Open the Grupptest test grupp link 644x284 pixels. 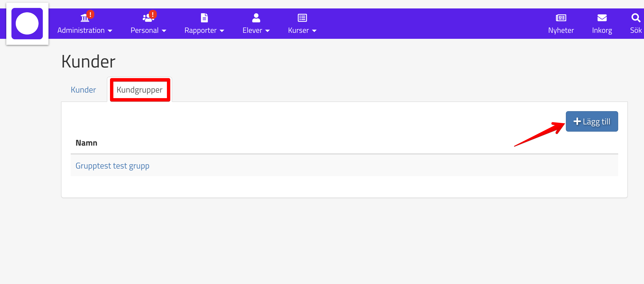112,166
